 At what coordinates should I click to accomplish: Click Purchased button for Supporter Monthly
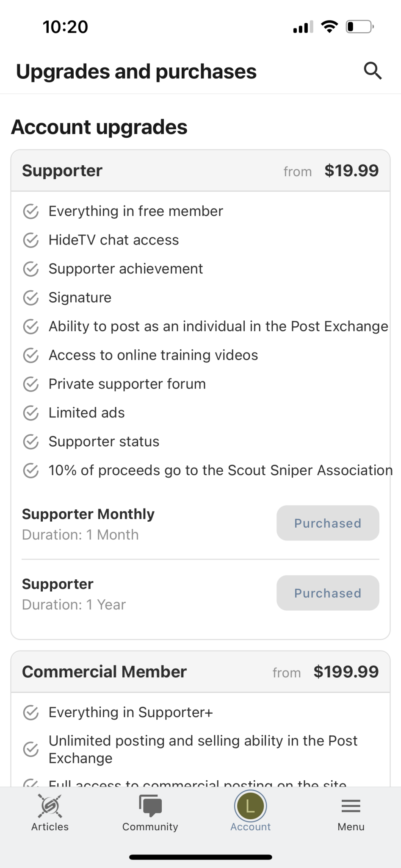click(x=328, y=523)
